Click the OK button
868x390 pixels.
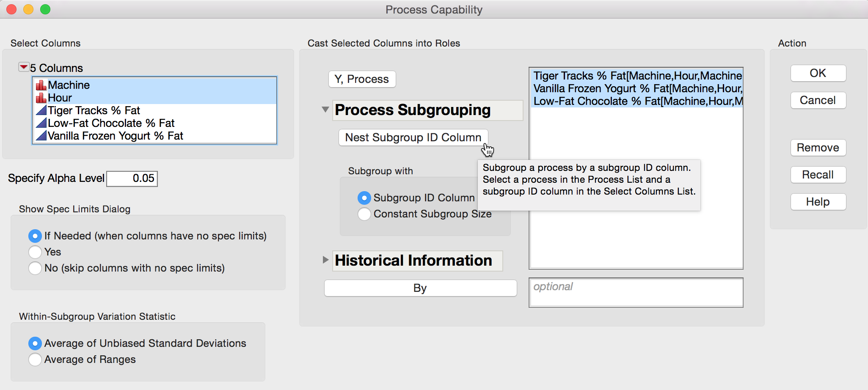[x=818, y=73]
